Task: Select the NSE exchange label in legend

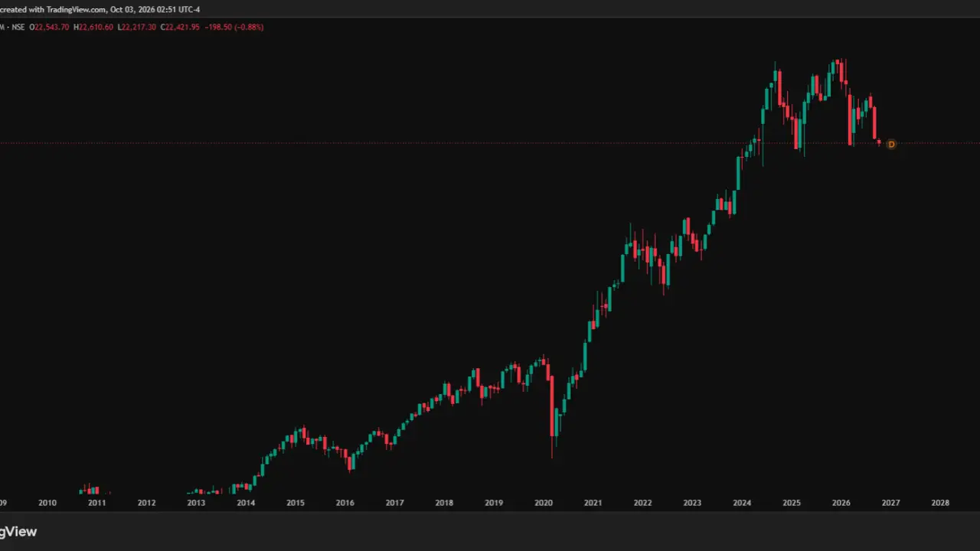Action: coord(19,27)
